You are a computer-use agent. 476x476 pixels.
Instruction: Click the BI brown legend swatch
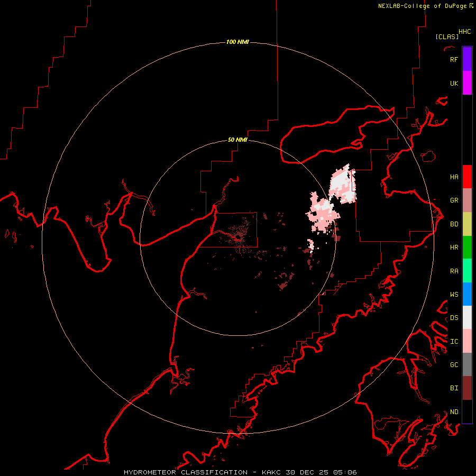click(467, 388)
